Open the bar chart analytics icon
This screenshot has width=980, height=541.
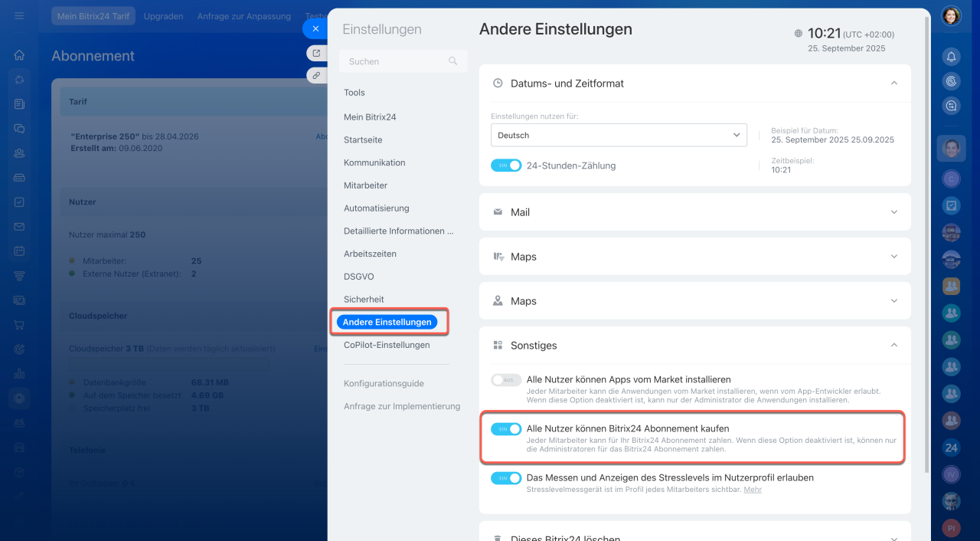pyautogui.click(x=19, y=374)
